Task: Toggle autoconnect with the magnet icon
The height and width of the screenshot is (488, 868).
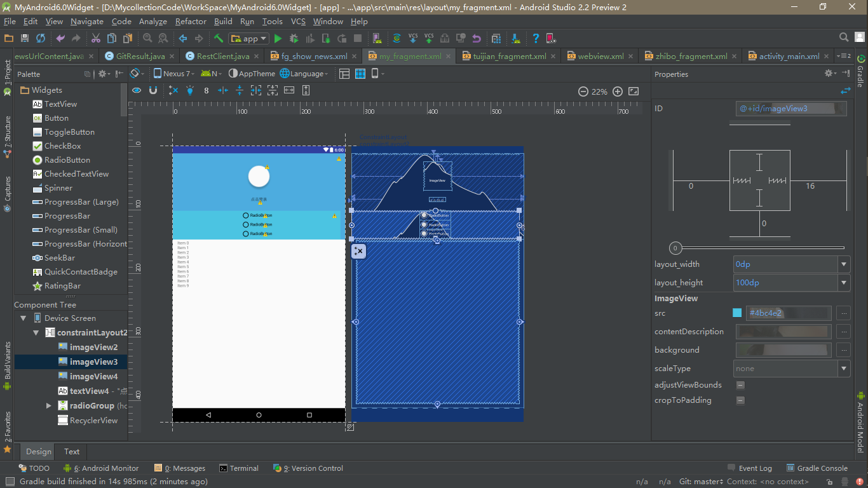Action: 153,91
